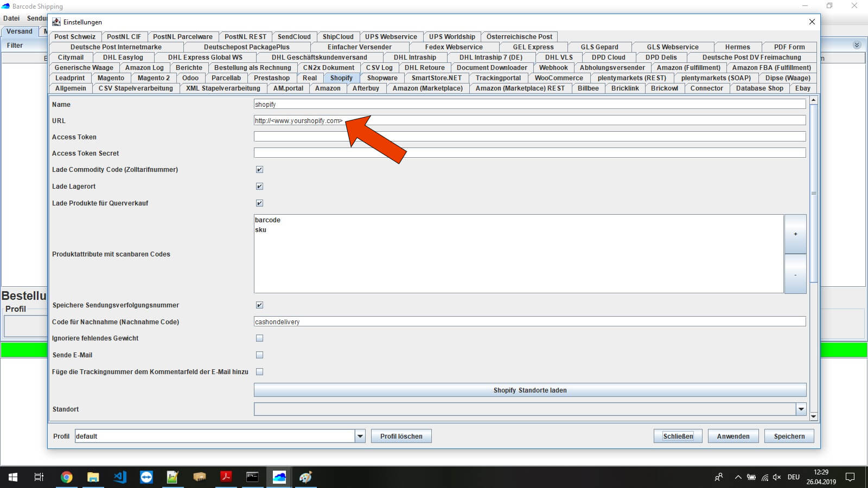Click the Nachnahme Code input field
This screenshot has height=488, width=868.
click(529, 322)
